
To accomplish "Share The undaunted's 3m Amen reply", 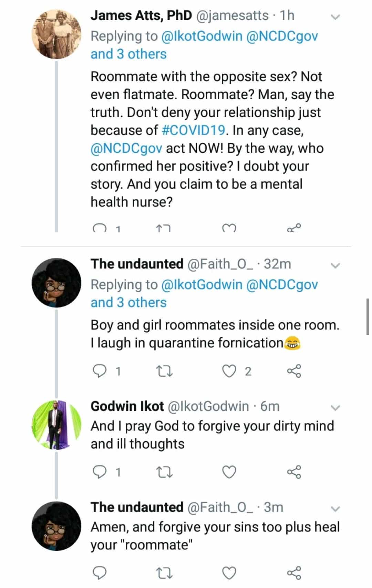I will [x=294, y=573].
